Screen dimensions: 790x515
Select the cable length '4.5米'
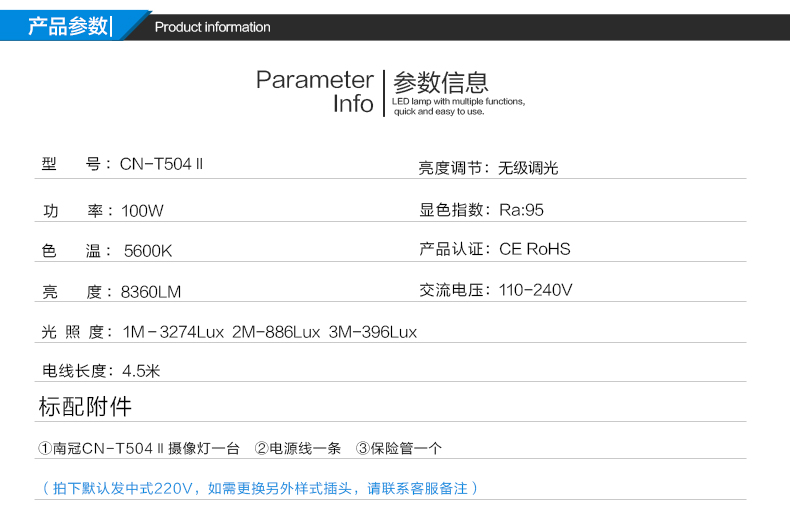click(x=141, y=371)
